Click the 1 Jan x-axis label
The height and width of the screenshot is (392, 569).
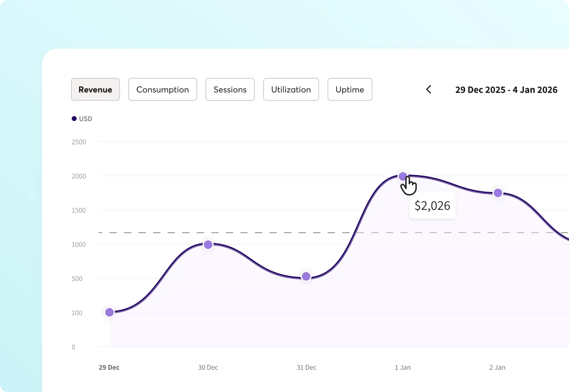click(403, 367)
